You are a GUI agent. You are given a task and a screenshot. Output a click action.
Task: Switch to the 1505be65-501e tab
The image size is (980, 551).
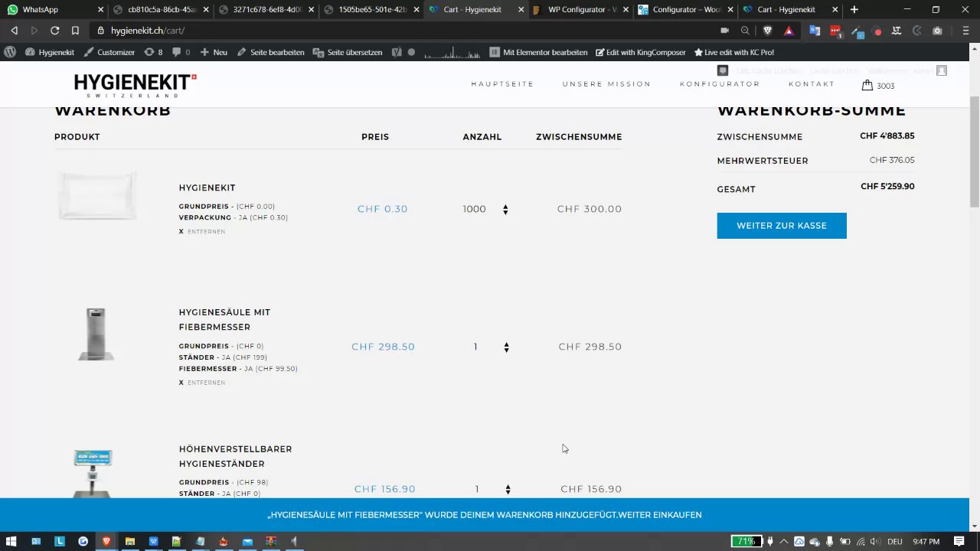point(370,10)
